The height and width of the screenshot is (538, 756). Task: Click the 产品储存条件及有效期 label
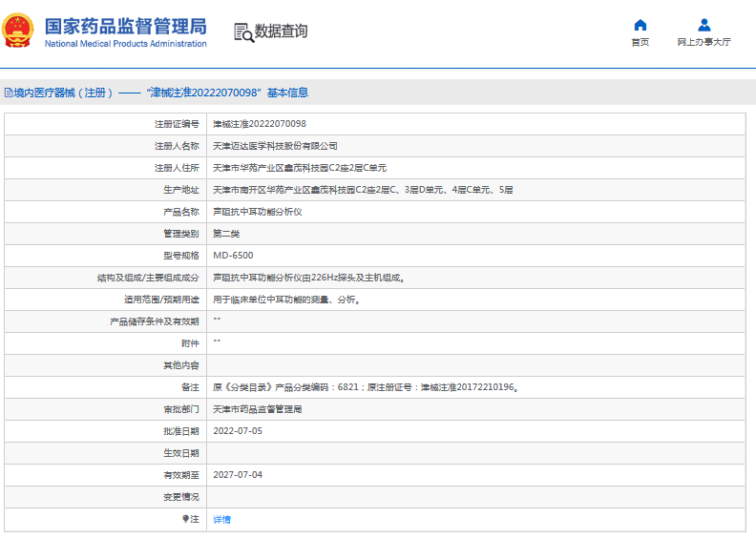point(155,321)
